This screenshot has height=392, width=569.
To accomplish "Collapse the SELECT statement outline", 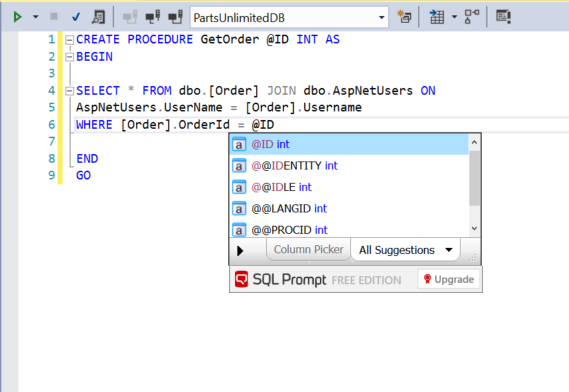I will tap(69, 91).
